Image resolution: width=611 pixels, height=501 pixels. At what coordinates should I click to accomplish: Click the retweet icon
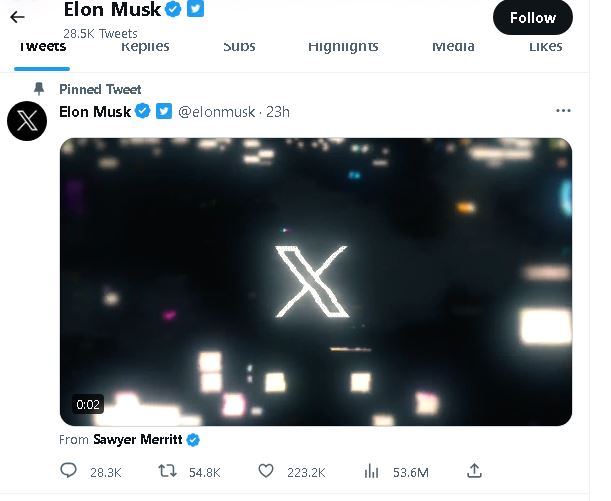coord(168,471)
